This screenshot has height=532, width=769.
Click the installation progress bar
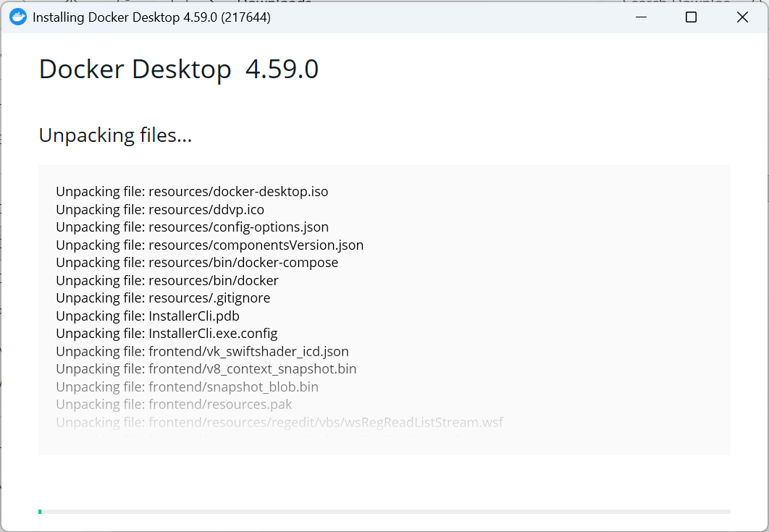coord(384,510)
